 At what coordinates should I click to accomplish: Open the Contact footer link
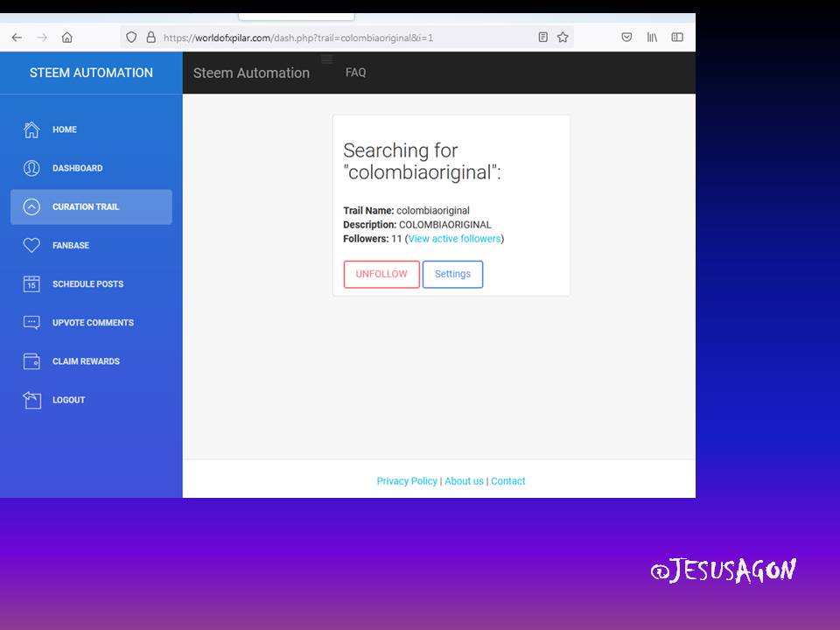point(507,481)
